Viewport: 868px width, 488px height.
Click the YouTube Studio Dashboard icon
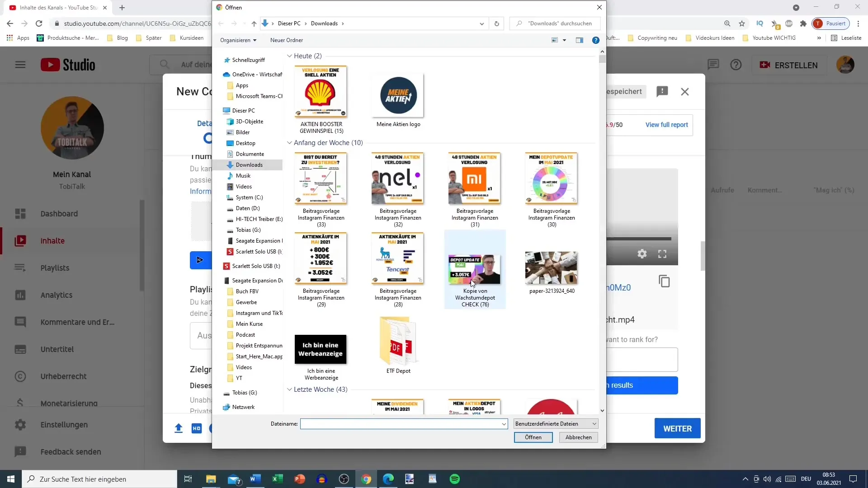point(21,213)
